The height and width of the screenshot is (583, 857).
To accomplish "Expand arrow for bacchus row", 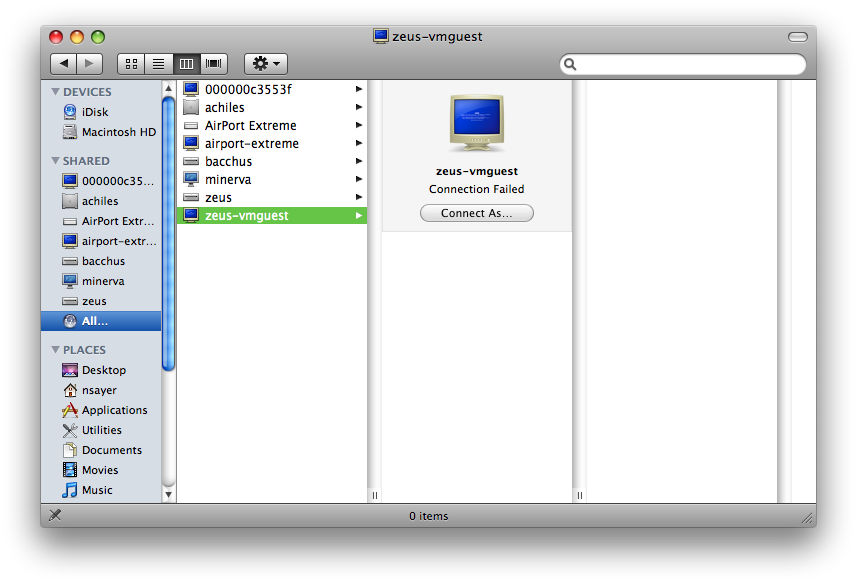I will 359,161.
